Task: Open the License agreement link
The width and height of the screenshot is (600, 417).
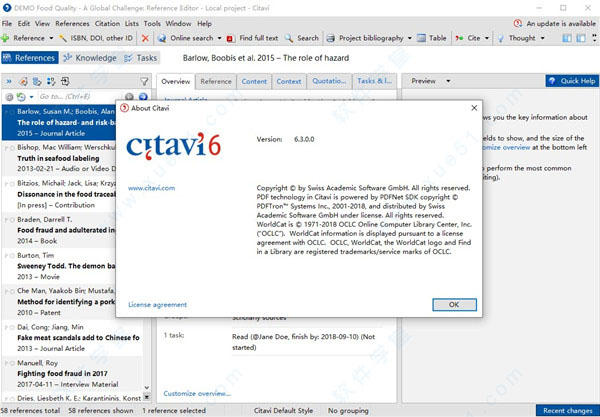Action: click(x=157, y=304)
